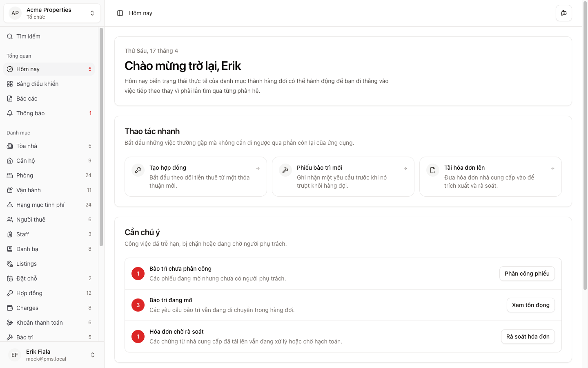
Task: Open the Hợp đồng menu item
Action: click(29, 293)
